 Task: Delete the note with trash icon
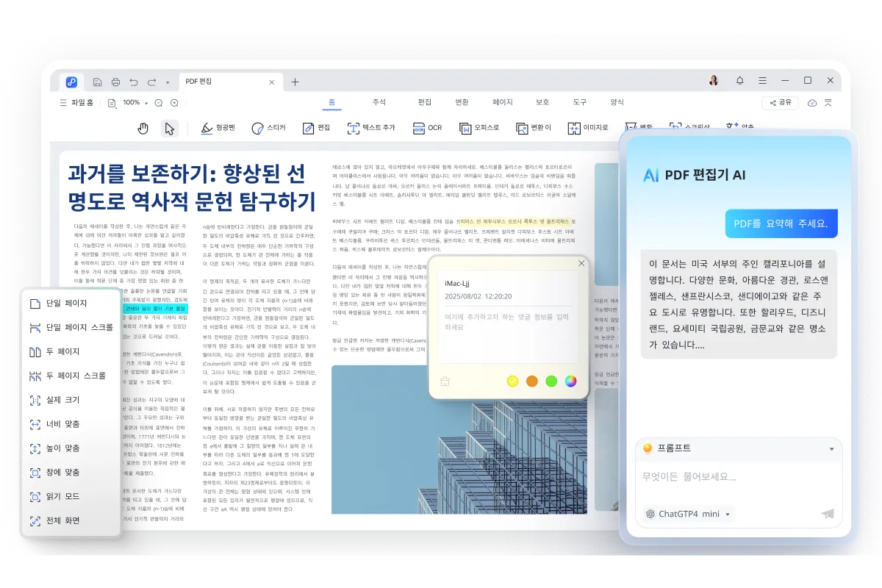pos(445,381)
